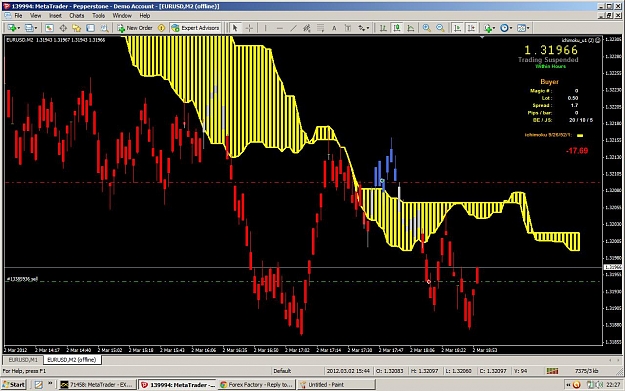Image resolution: width=625 pixels, height=391 pixels.
Task: Select the EURUSD,M2 (offline) chart tab
Action: point(72,360)
